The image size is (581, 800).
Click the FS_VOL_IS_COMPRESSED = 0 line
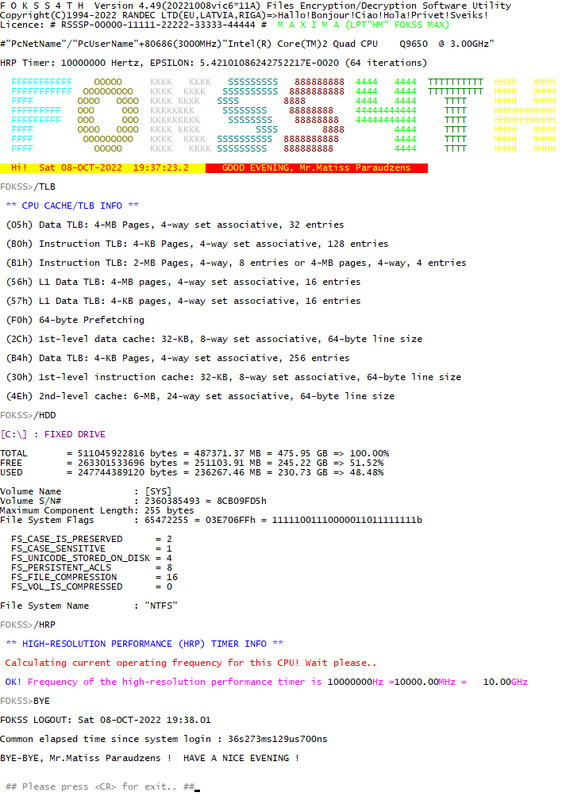tap(91, 587)
